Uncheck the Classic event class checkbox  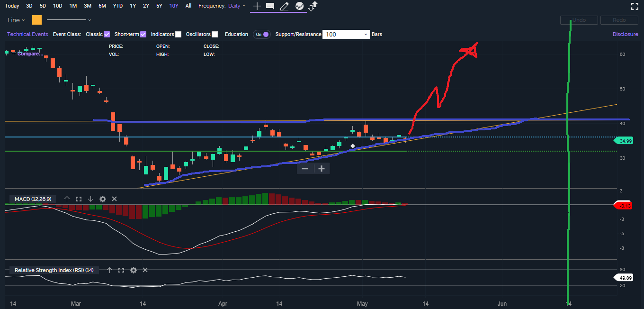pyautogui.click(x=107, y=34)
